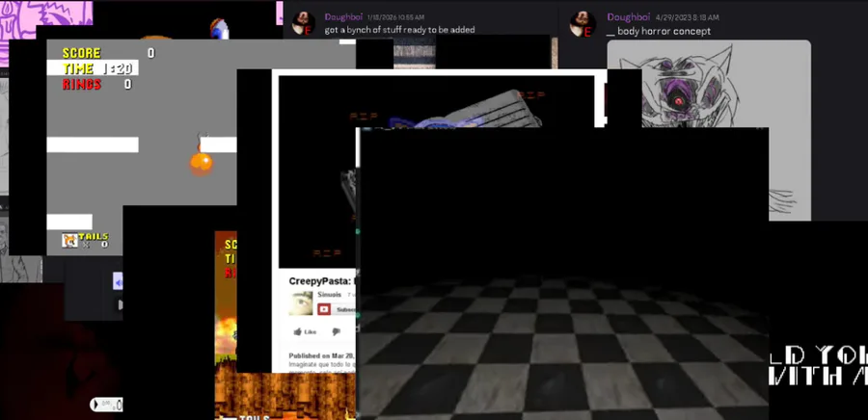Click the 1/18/2026 10:55 AM timestamp

click(x=395, y=17)
